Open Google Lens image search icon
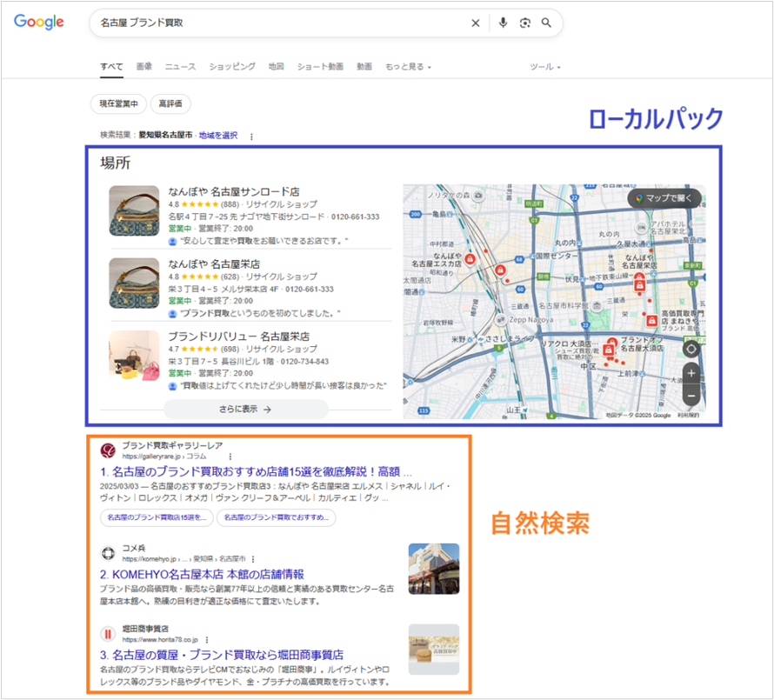Viewport: 774px width, 700px height. pos(525,23)
